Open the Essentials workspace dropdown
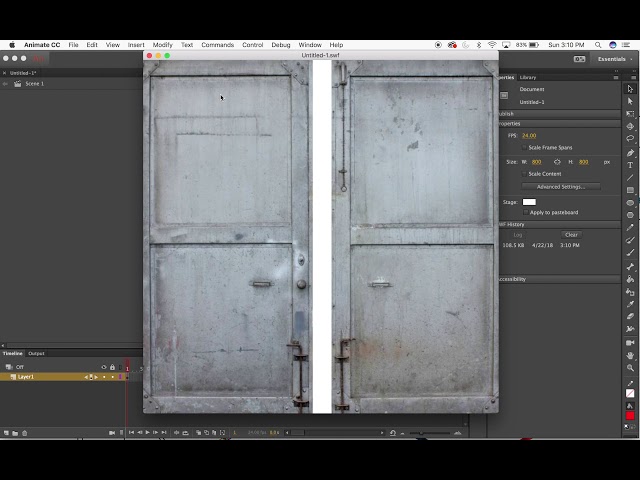 coord(615,59)
